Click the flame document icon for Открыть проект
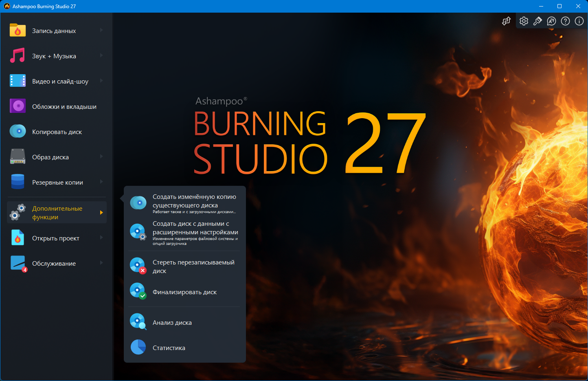Image resolution: width=588 pixels, height=381 pixels. pos(18,238)
